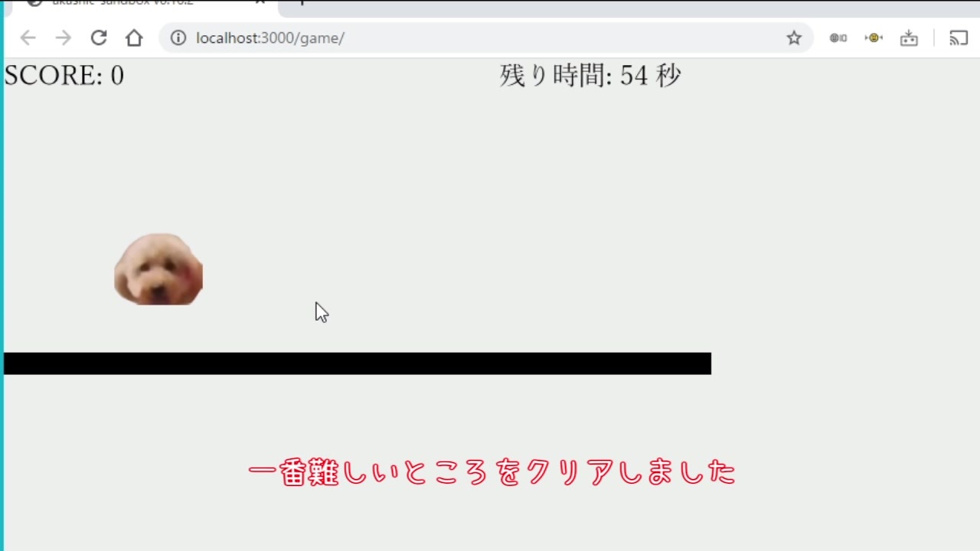
Task: Open the grey face extension icon
Action: (x=838, y=38)
